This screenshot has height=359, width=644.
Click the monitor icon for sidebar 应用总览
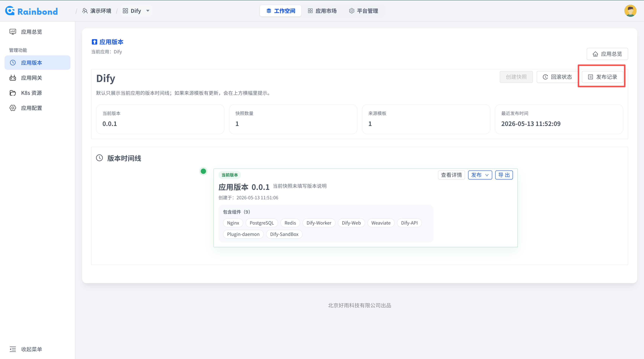(x=13, y=31)
